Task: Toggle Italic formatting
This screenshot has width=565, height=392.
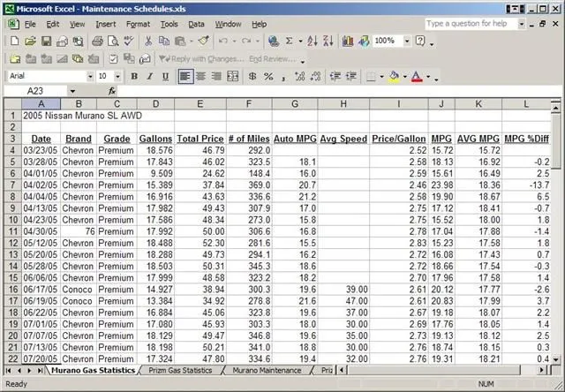Action: pyautogui.click(x=150, y=77)
